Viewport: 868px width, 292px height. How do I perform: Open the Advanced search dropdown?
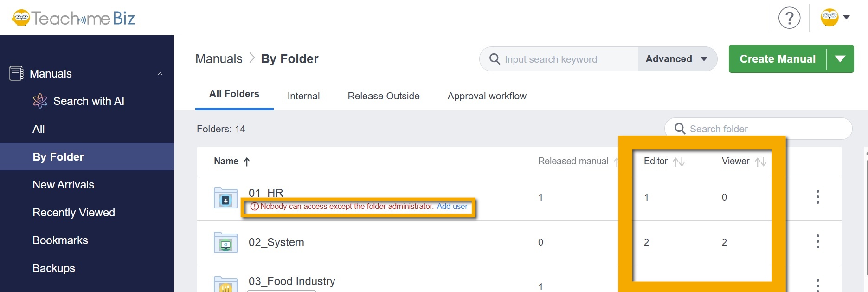[677, 59]
